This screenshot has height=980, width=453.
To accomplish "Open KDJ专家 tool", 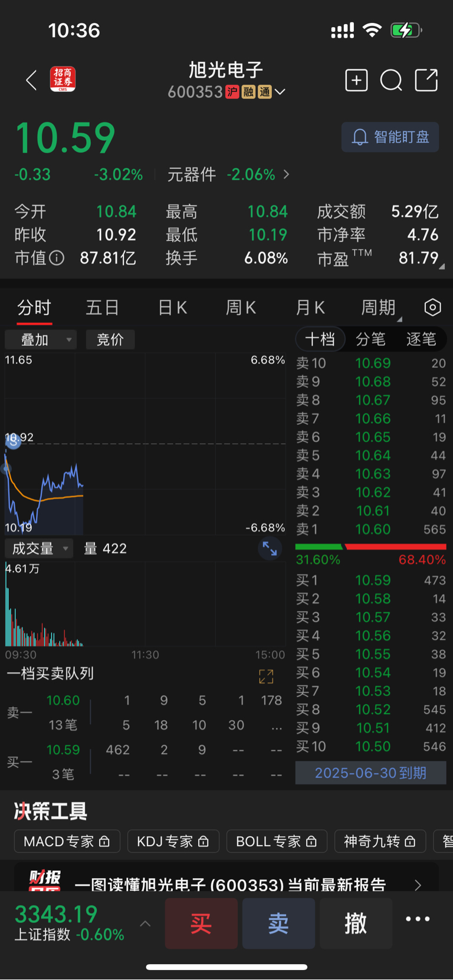I will [x=173, y=841].
